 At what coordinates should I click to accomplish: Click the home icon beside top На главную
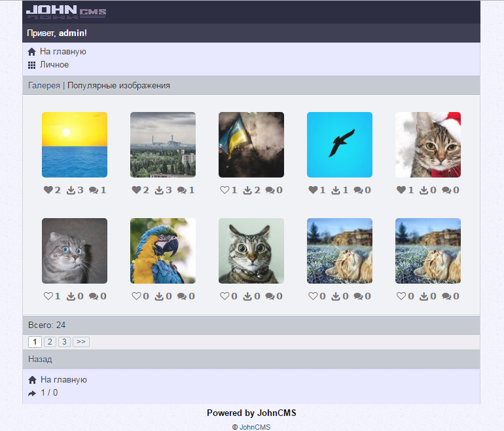coord(31,52)
